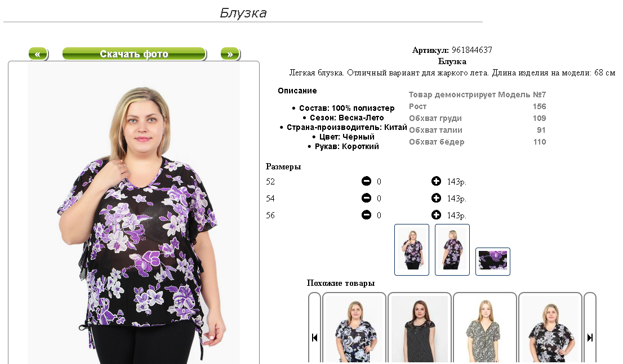Open similar black floral blouse product
This screenshot has height=364, width=623.
[550, 328]
